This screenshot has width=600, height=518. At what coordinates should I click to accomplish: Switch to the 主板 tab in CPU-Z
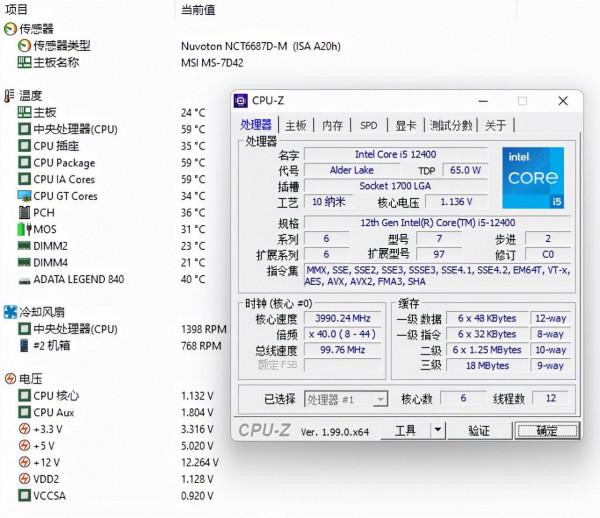[296, 125]
